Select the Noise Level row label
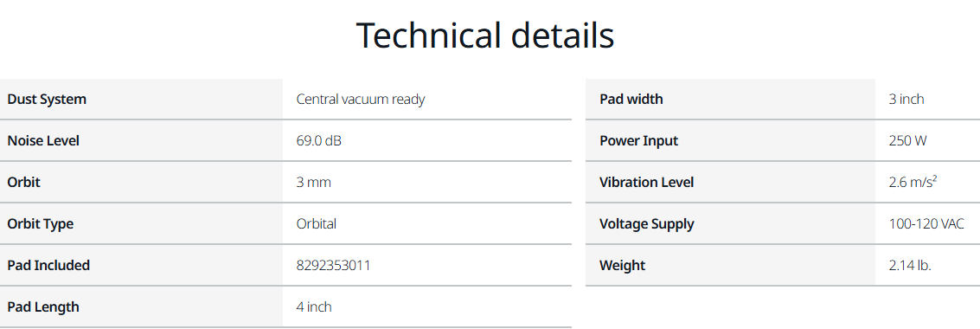Image resolution: width=980 pixels, height=329 pixels. click(43, 141)
